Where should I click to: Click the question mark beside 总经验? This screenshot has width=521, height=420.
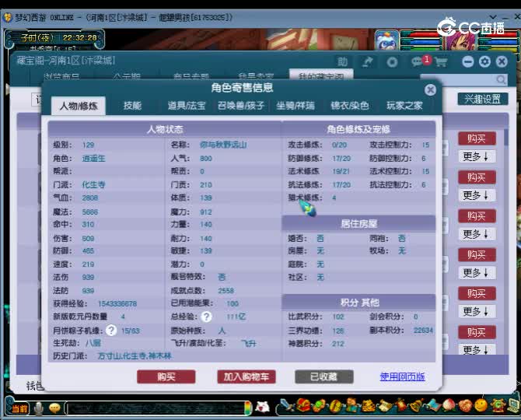(x=206, y=317)
